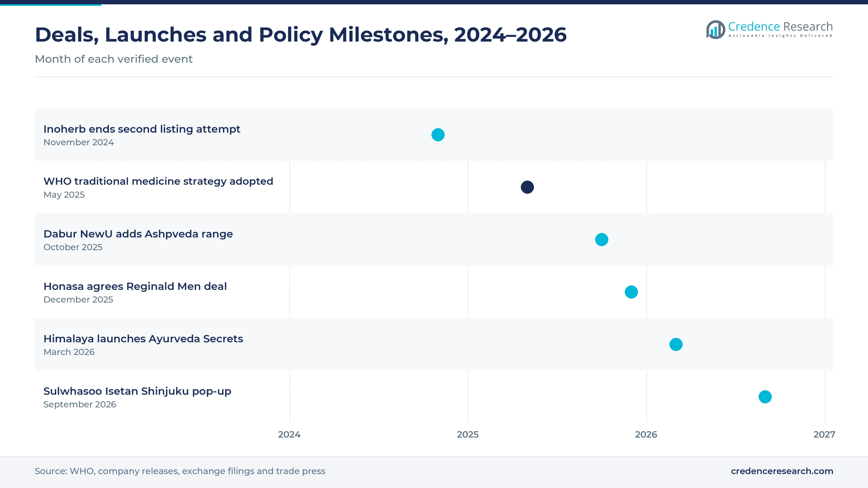Click the source note mentioning WHO and filings

pyautogui.click(x=180, y=471)
